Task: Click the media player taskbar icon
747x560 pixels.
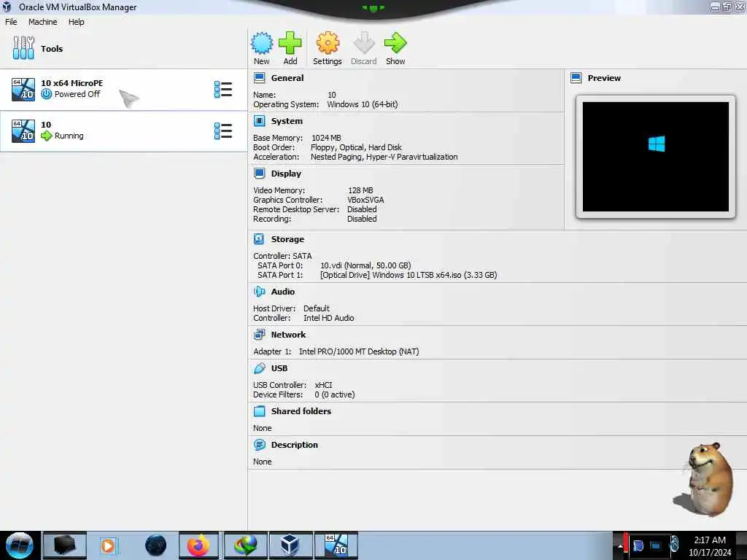Action: [108, 545]
